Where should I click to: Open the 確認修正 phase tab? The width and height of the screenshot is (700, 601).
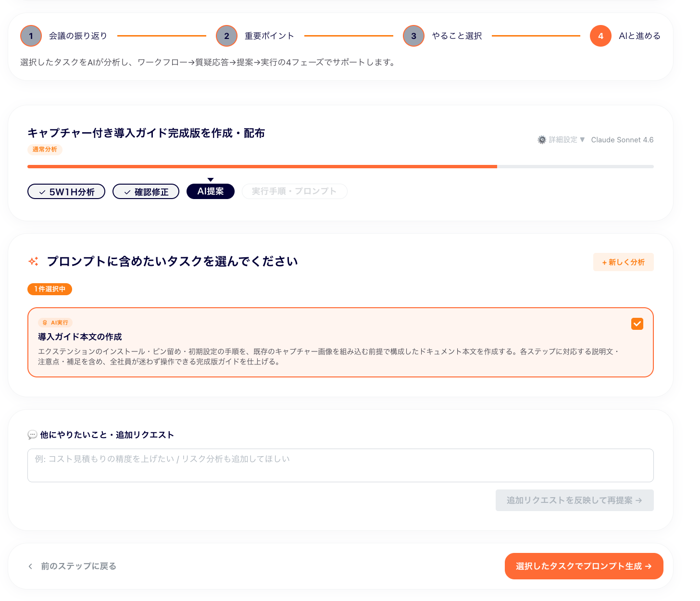tap(146, 192)
